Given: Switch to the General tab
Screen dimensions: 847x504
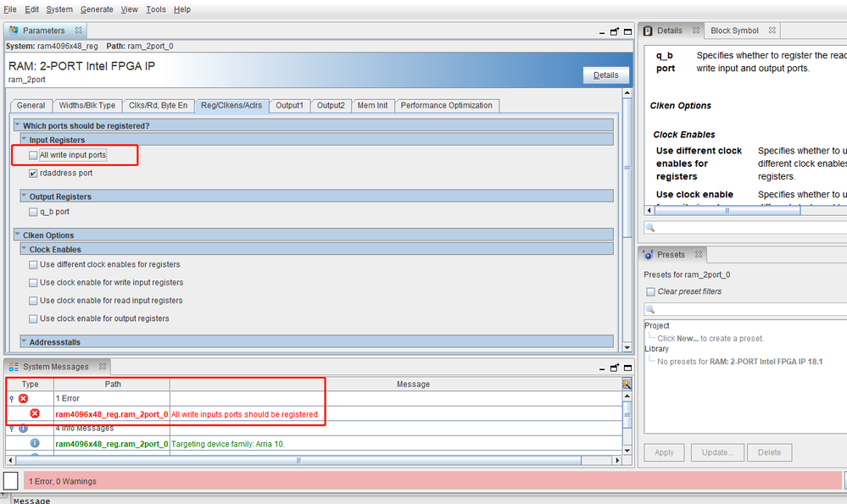Looking at the screenshot, I should [x=31, y=105].
